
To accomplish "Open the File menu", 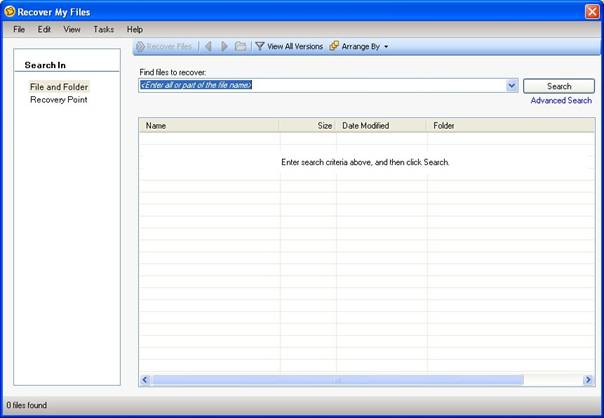I will point(19,29).
